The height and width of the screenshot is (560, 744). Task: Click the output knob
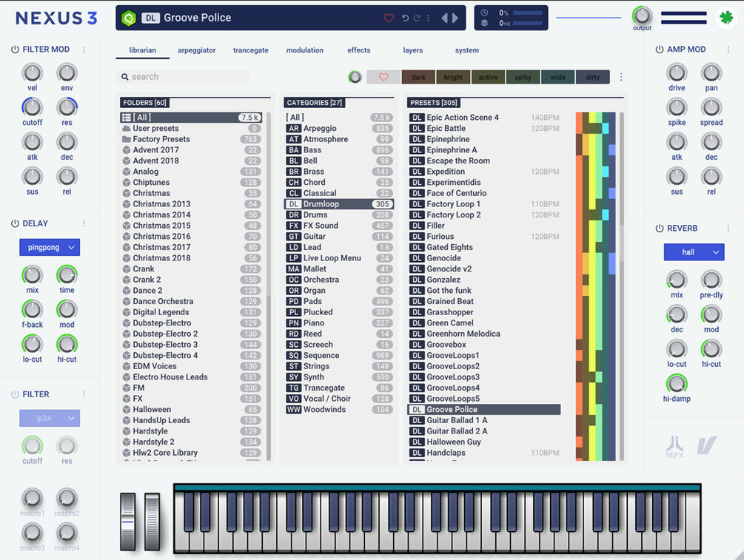pyautogui.click(x=642, y=16)
